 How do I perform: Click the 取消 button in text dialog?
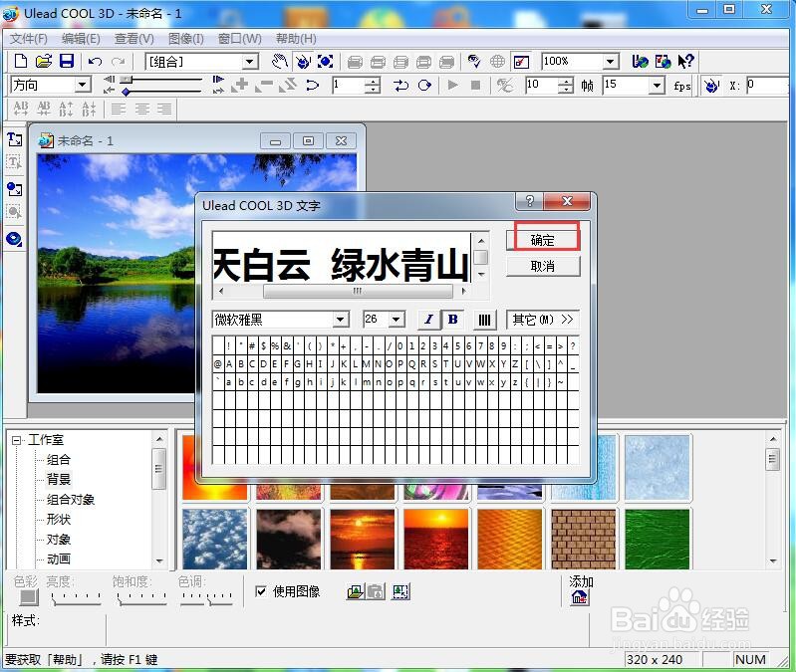(543, 266)
